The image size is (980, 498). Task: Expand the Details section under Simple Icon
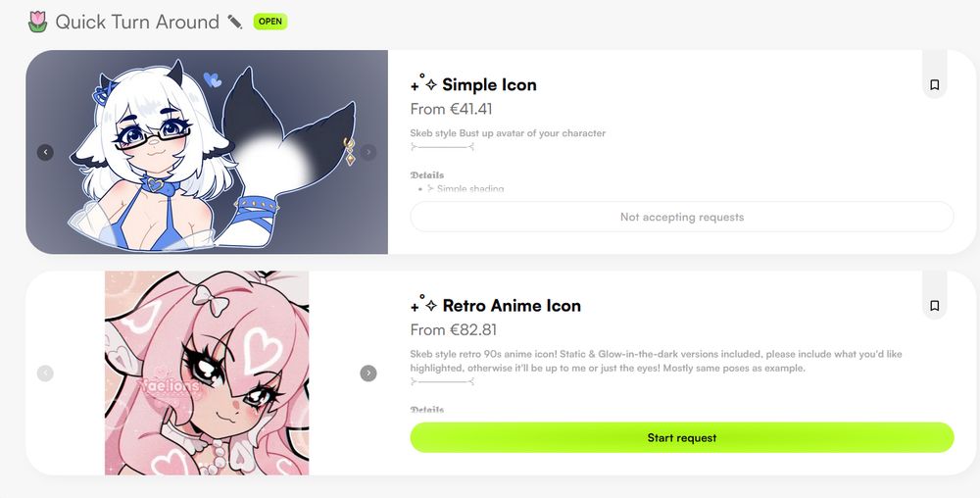click(427, 174)
